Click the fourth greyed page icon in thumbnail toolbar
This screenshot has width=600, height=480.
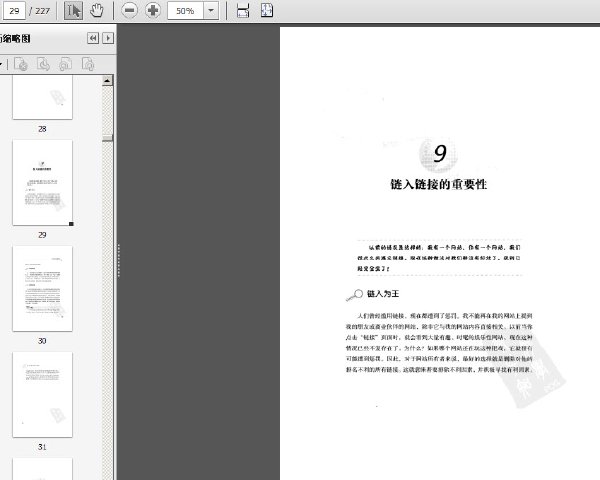tap(88, 64)
